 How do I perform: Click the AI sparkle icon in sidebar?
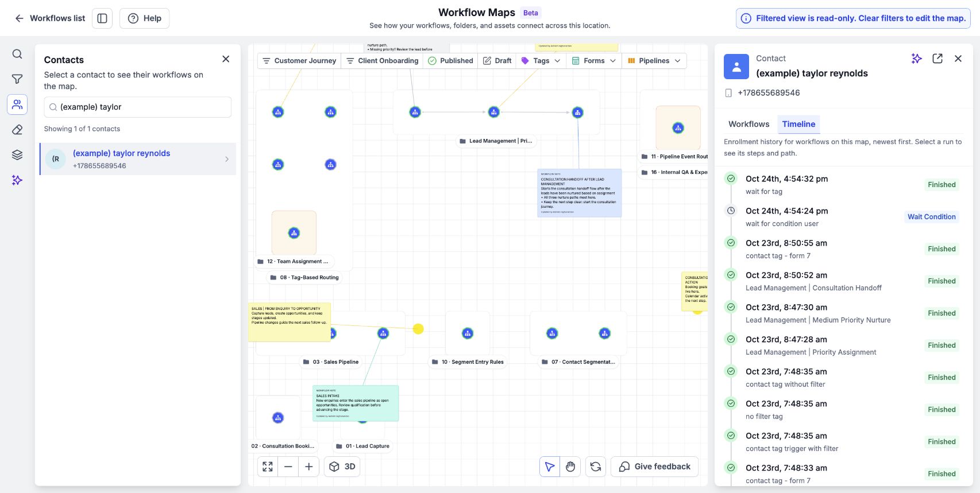click(x=17, y=180)
